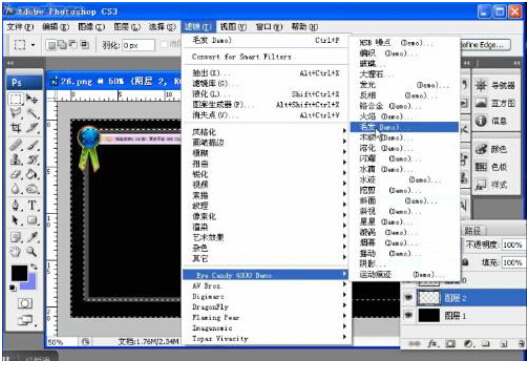Select the Eyedropper tool
The width and height of the screenshot is (527, 365).
[x=32, y=236]
